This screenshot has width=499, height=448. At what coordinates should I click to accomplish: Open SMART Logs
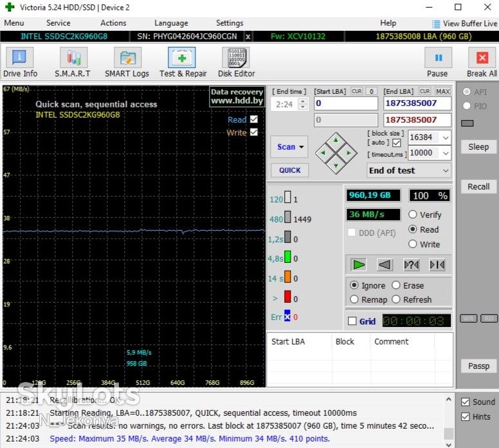coord(127,62)
